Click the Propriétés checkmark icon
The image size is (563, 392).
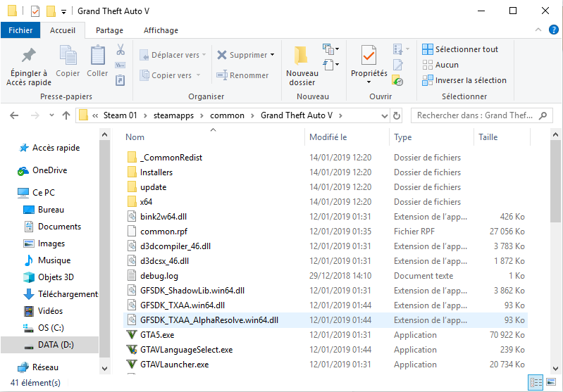(369, 56)
